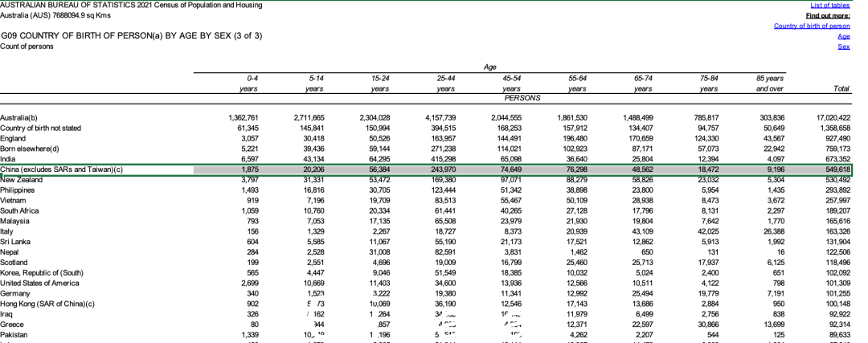Click the 85 years and over header
868x343 pixels.
pyautogui.click(x=769, y=84)
